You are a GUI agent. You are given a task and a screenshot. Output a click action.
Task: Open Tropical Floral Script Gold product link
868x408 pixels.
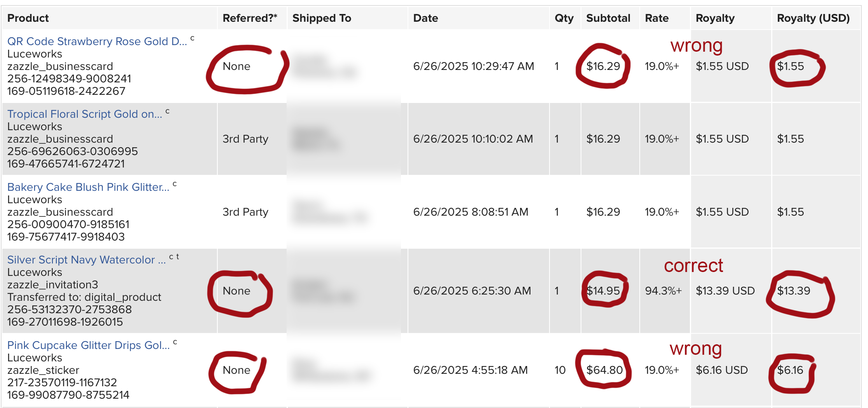(85, 114)
